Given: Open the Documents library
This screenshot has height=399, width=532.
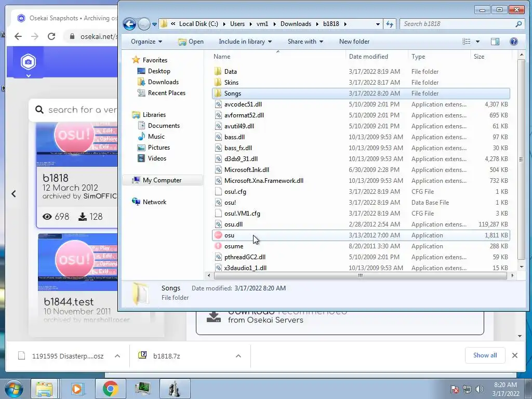Looking at the screenshot, I should [x=158, y=126].
